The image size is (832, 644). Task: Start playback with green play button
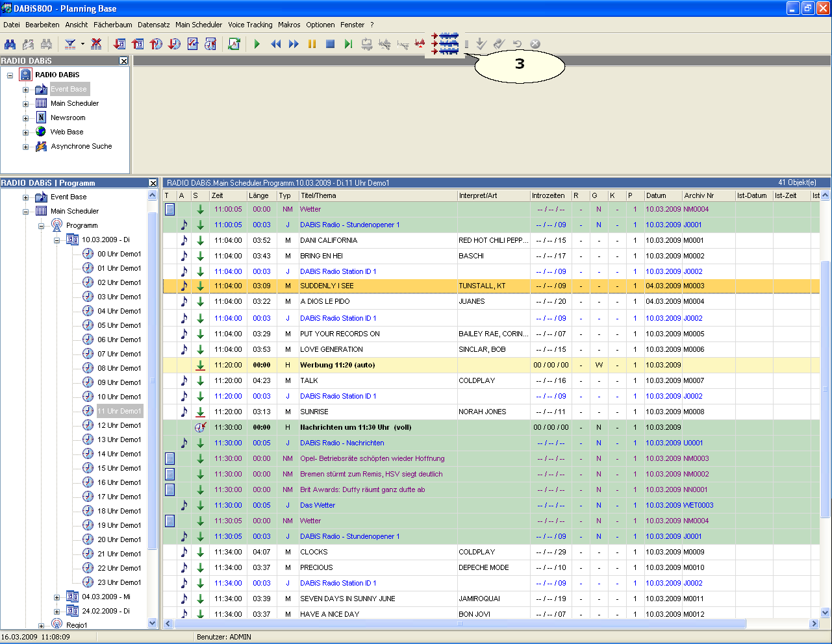tap(257, 44)
